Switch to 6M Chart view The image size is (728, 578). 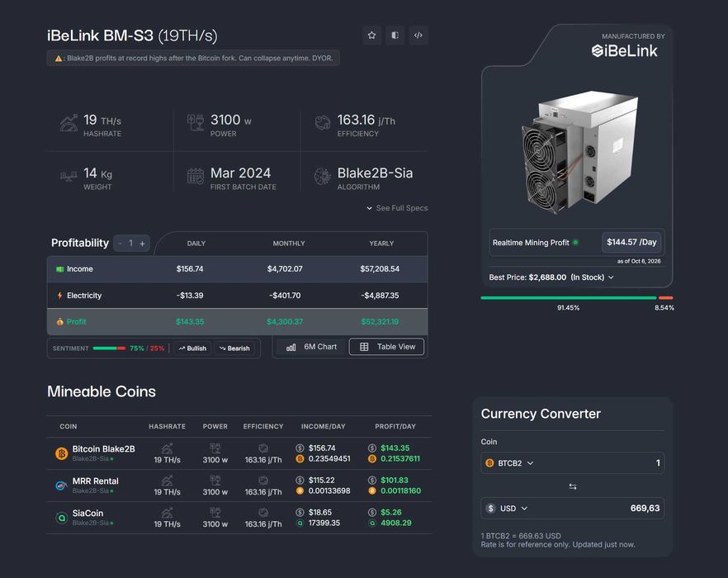[x=311, y=347]
